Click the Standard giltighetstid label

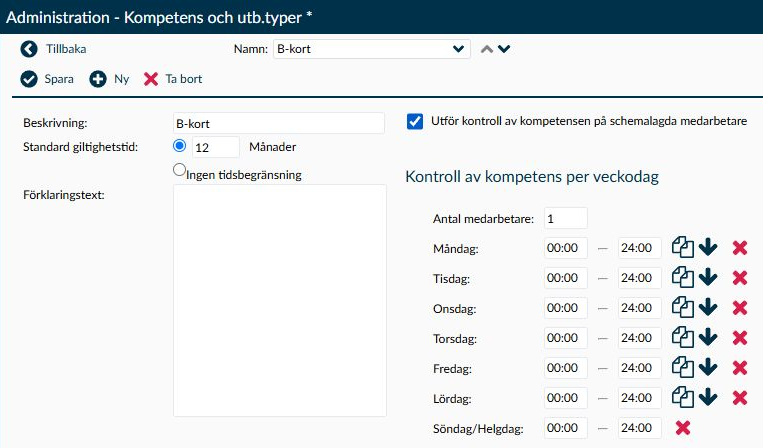[x=80, y=147]
